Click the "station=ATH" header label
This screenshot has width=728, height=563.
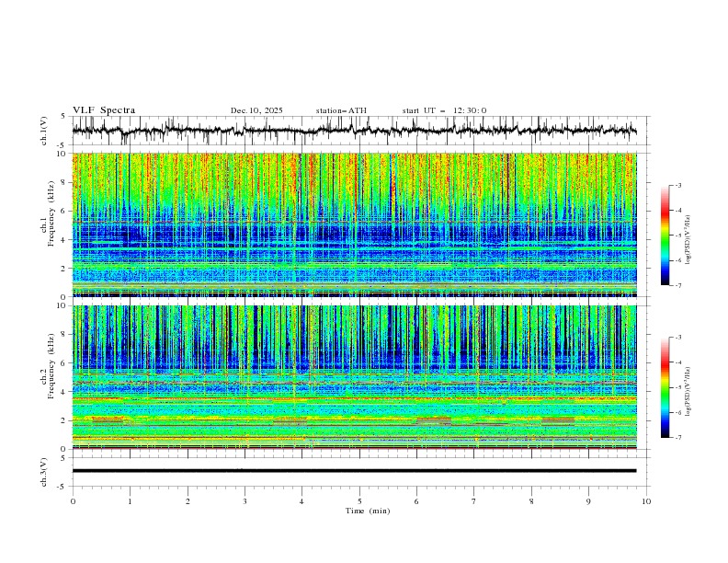(x=341, y=110)
